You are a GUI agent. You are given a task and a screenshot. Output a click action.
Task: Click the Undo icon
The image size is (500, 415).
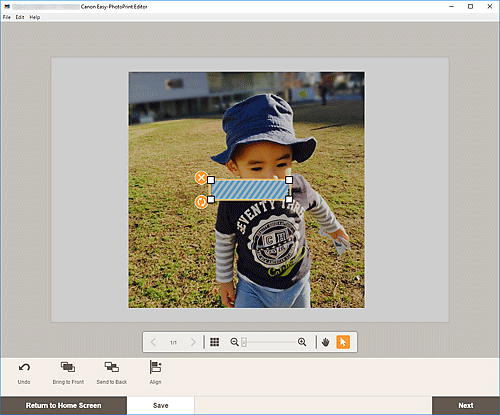[x=24, y=368]
